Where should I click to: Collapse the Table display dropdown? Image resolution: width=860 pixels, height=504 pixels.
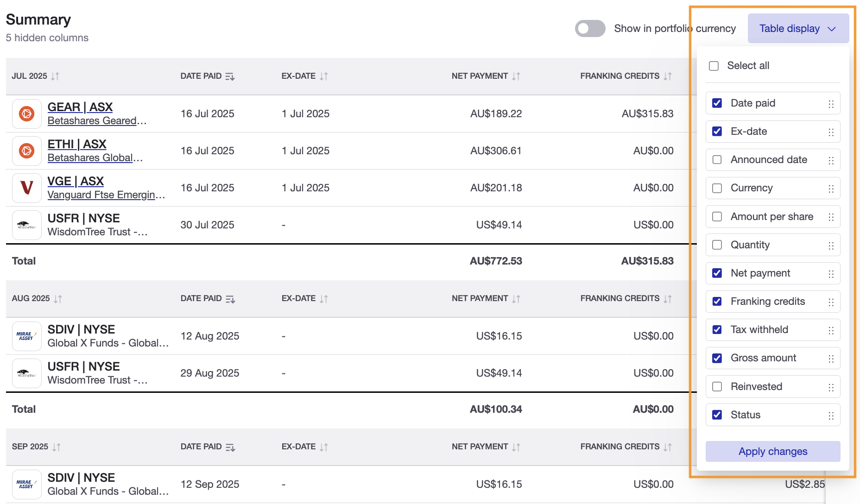pos(797,28)
